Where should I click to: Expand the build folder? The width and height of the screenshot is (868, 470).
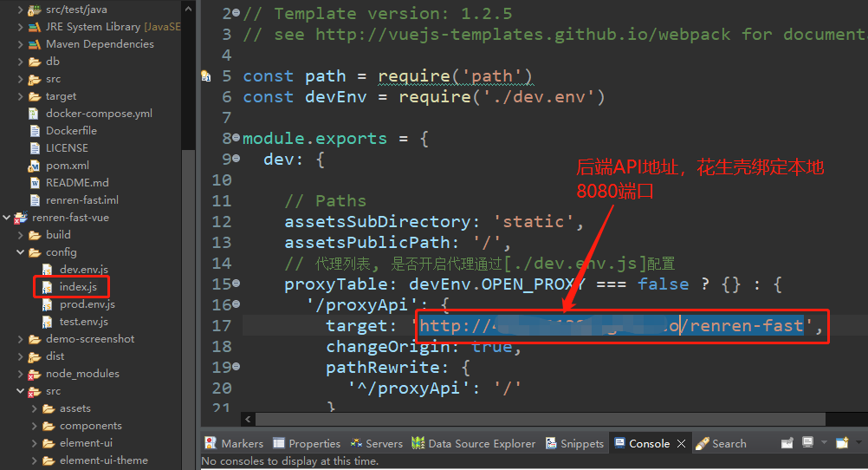point(21,235)
